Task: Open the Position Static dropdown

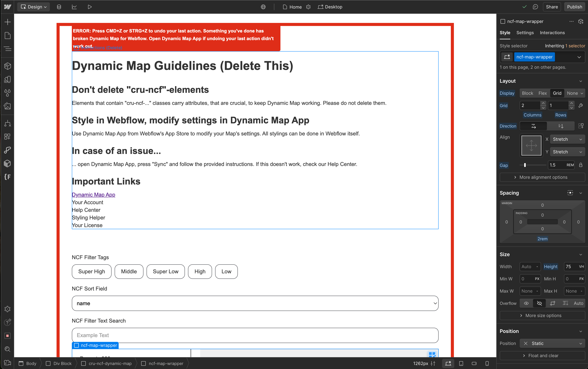Action: pos(552,343)
